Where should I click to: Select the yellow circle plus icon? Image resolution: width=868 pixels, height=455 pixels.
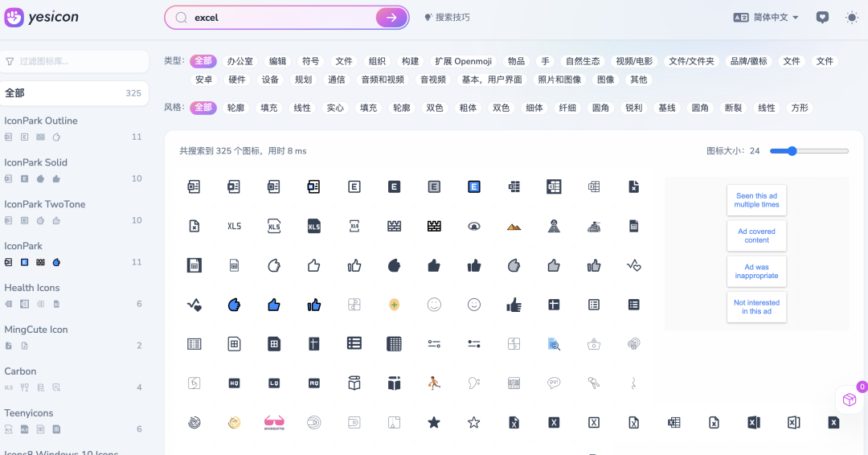point(394,305)
